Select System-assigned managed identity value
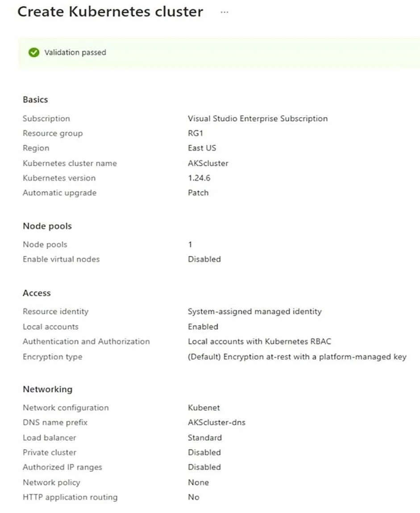The height and width of the screenshot is (513, 420). 254,311
